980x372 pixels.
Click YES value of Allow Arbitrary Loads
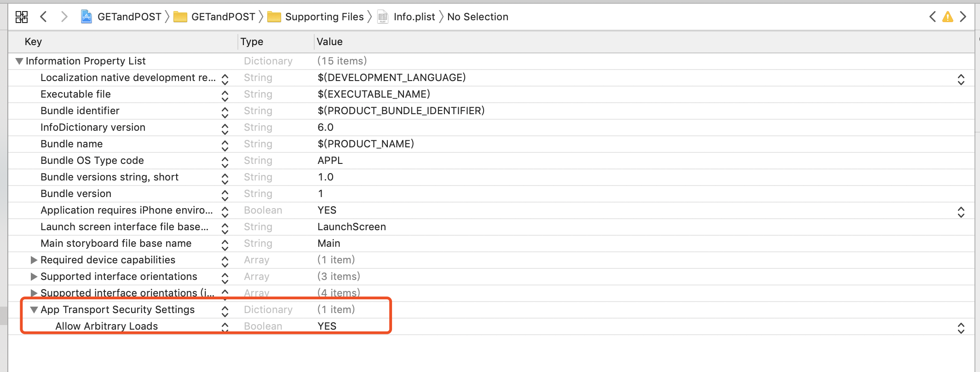tap(327, 326)
